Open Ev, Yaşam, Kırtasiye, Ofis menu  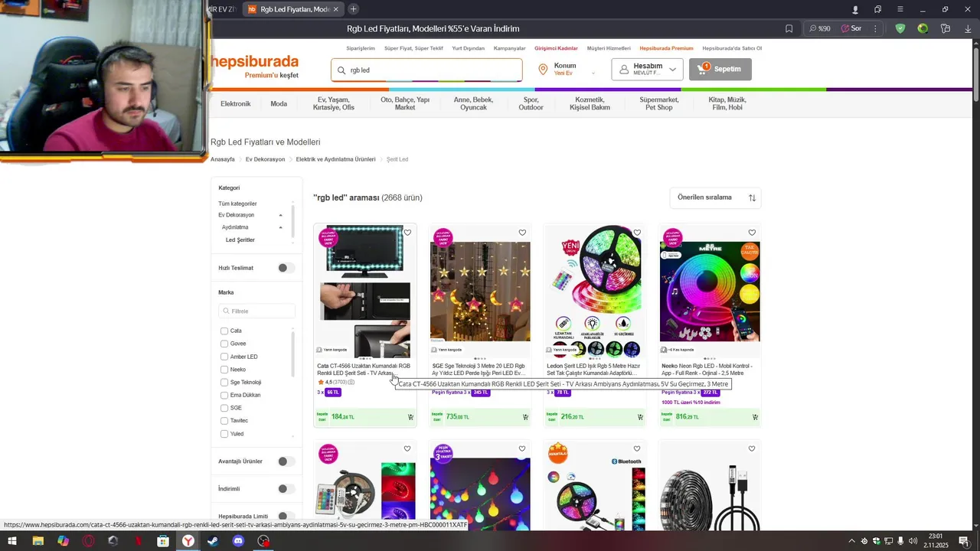pos(333,103)
